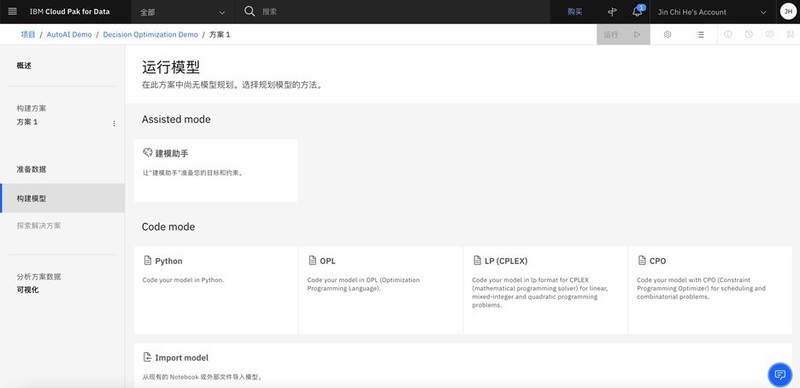Select 概述 in the sidebar
The image size is (800, 388).
(24, 65)
